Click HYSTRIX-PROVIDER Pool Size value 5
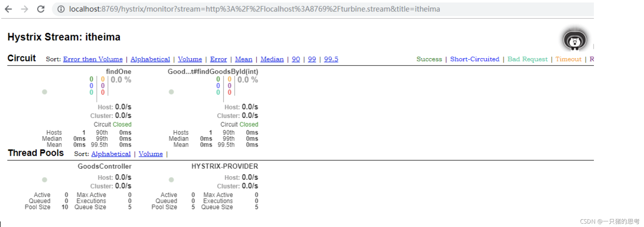Screen dimensions: 644x227 point(193,207)
